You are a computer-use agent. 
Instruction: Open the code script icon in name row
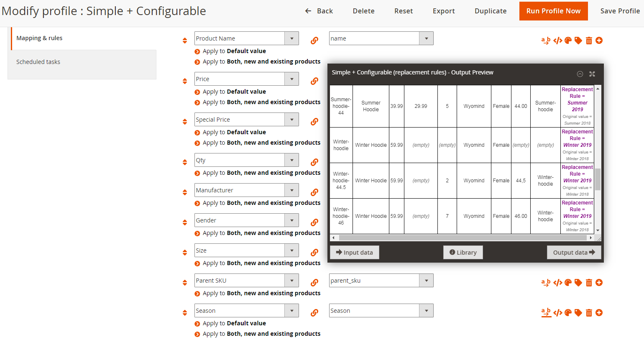coord(557,41)
